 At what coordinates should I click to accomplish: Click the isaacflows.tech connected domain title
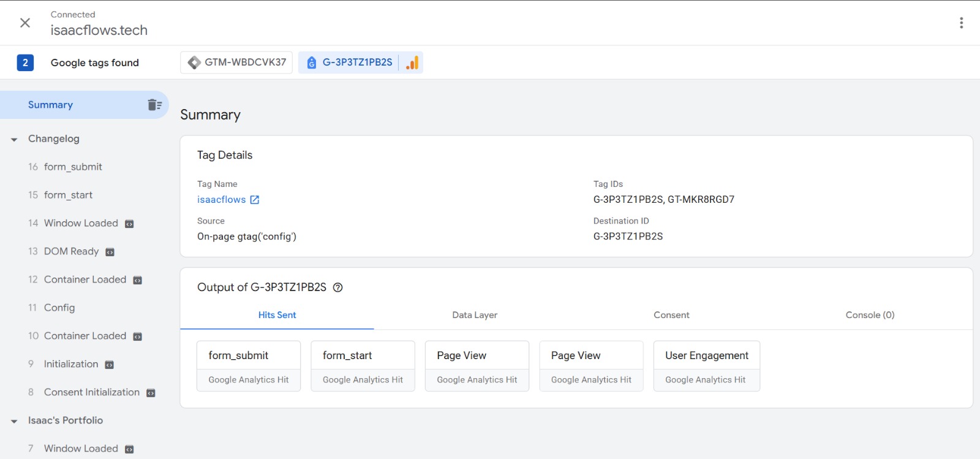(x=99, y=30)
